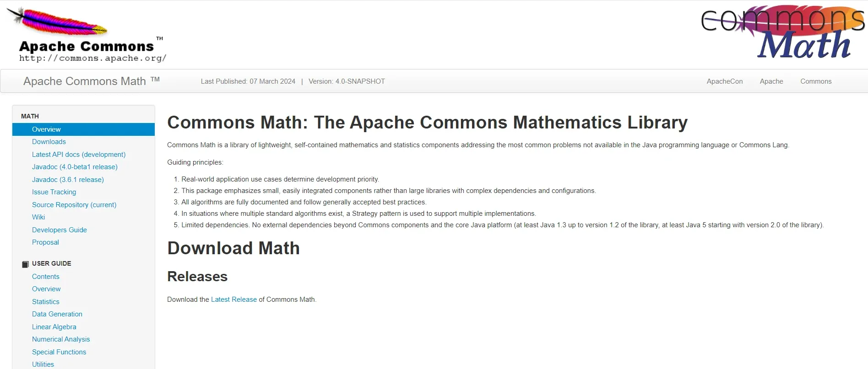Select the highlighted Overview item under Math
The height and width of the screenshot is (369, 868).
46,129
